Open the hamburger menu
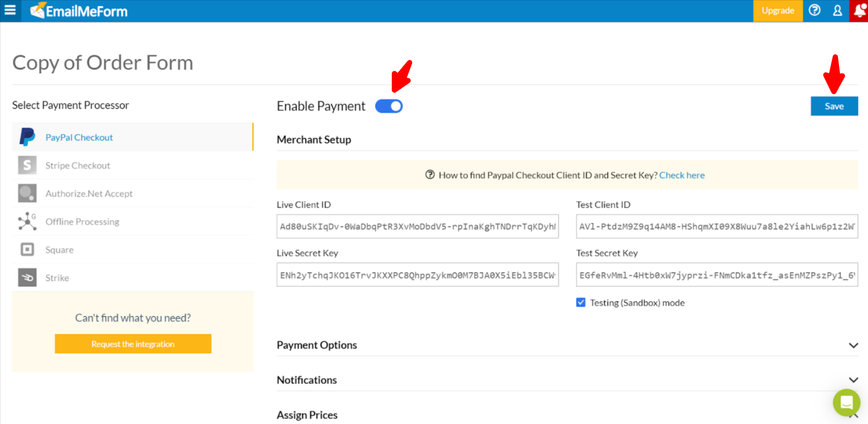The image size is (868, 424). point(10,10)
